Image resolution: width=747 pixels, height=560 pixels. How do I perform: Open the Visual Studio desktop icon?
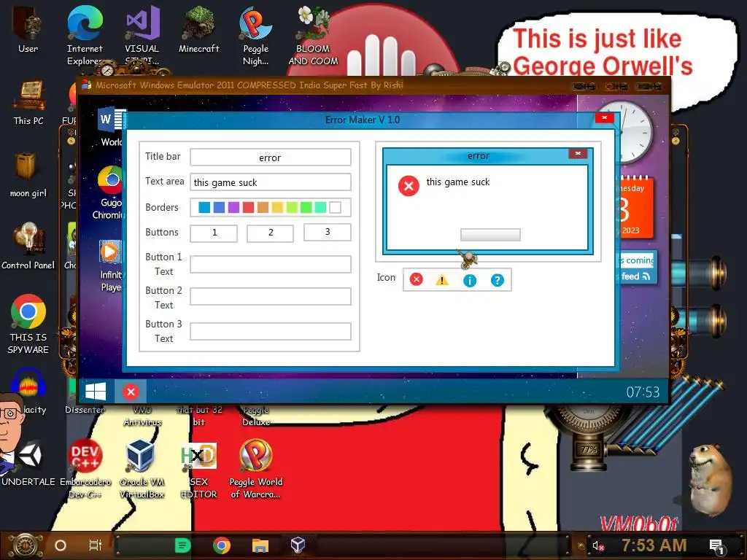click(142, 36)
